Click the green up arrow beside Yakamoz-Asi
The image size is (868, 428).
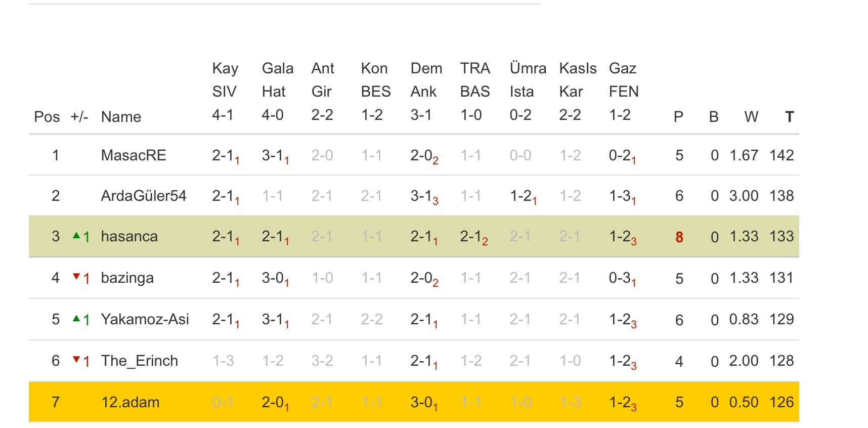(x=77, y=319)
